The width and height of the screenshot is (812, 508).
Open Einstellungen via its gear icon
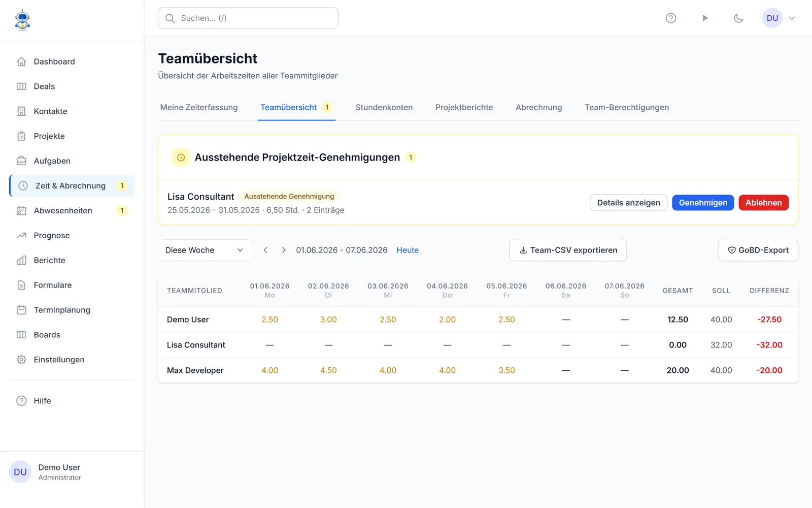(21, 360)
